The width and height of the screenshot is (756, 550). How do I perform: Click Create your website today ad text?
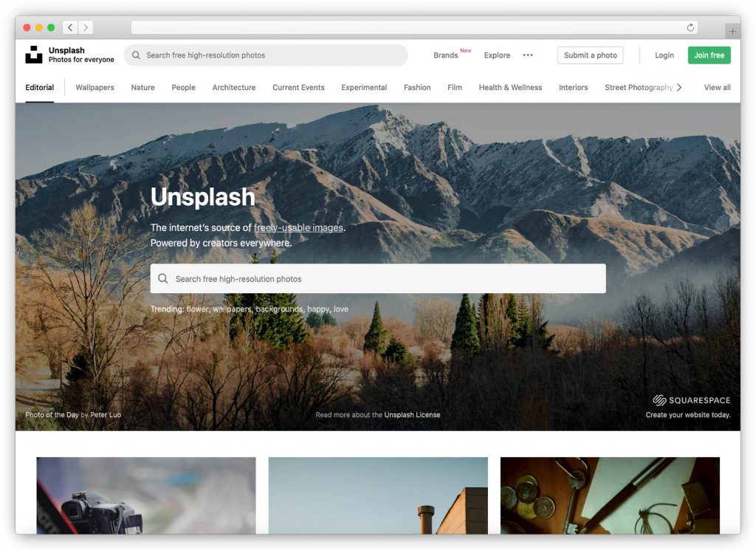point(688,415)
